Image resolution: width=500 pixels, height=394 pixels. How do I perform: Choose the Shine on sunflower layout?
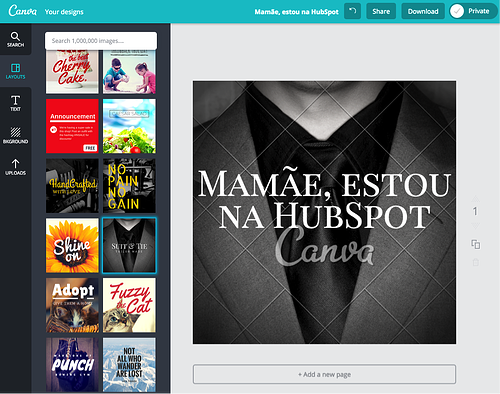(x=72, y=245)
